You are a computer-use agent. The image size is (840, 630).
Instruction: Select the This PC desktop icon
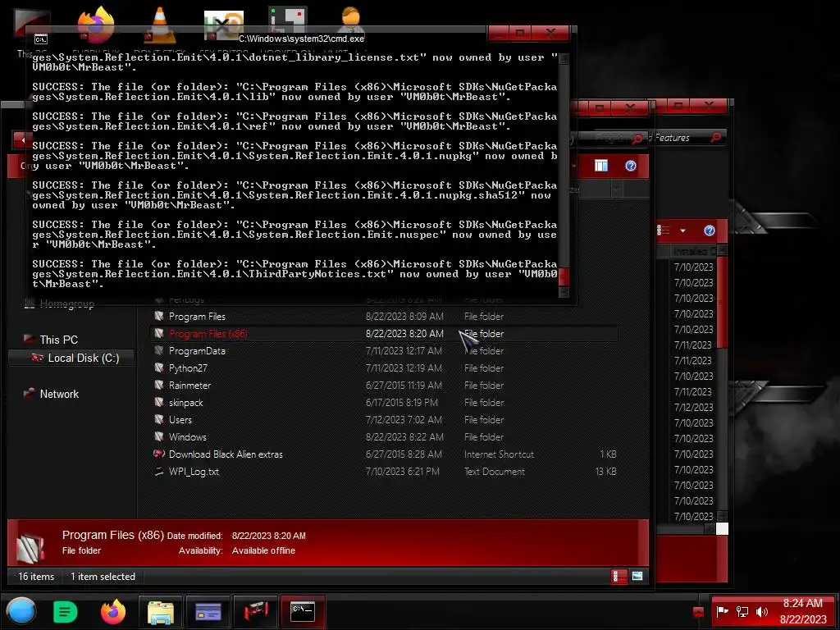pos(32,24)
